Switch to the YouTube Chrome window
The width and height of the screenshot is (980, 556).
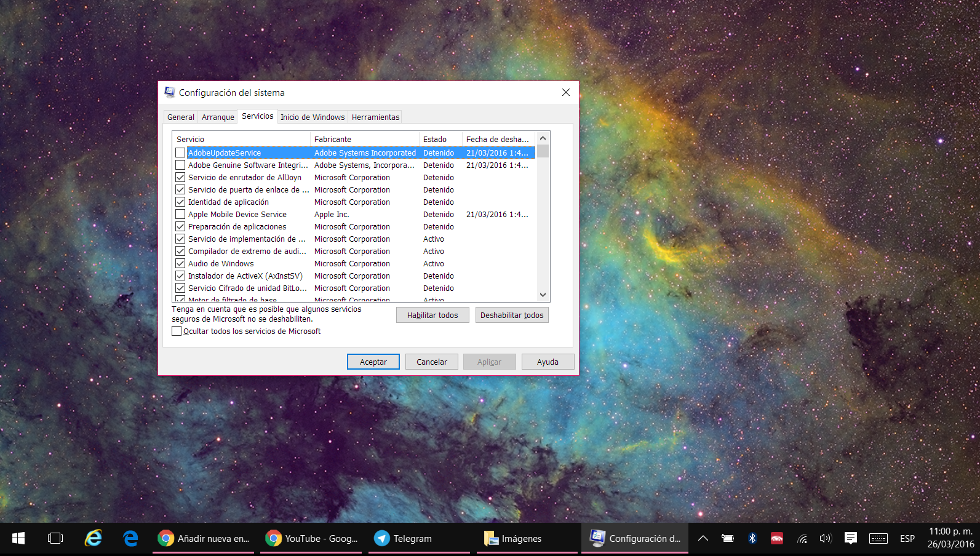click(312, 538)
